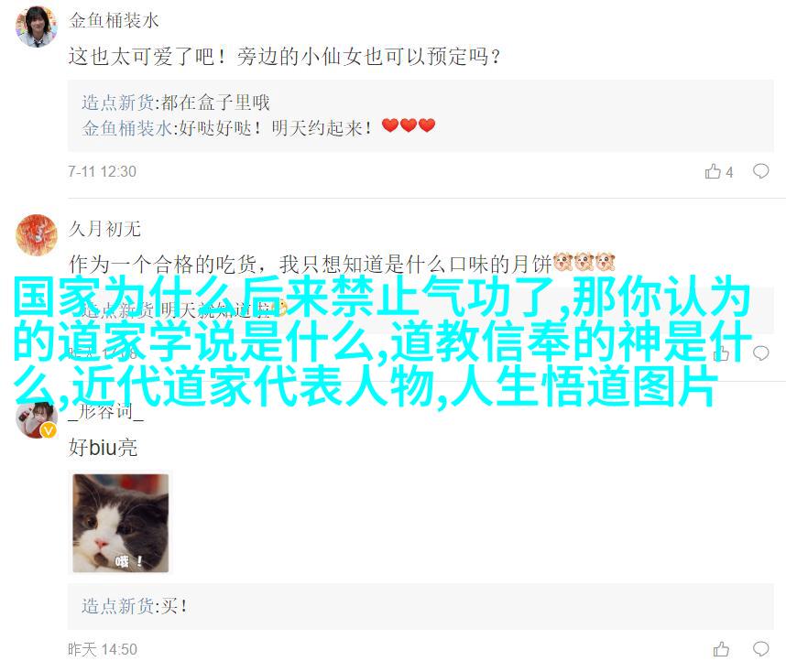Open reply bubble on 久月初无 comment
This screenshot has width=786, height=672.
[x=760, y=353]
